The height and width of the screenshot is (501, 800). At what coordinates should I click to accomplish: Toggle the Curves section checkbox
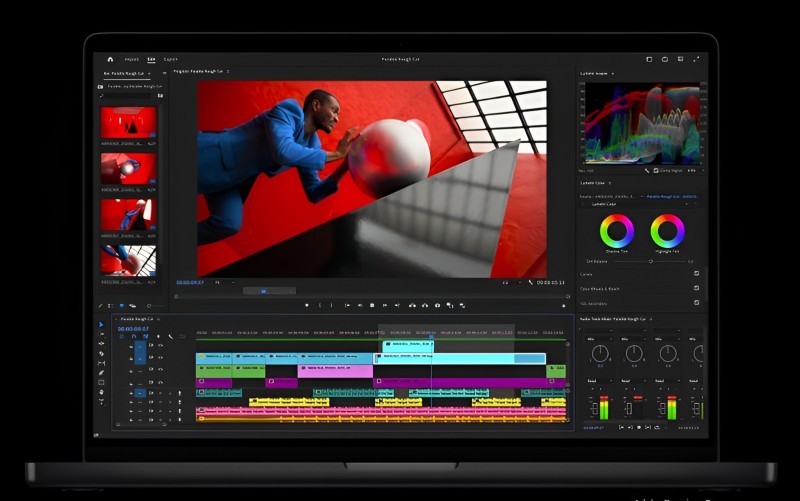[x=696, y=274]
